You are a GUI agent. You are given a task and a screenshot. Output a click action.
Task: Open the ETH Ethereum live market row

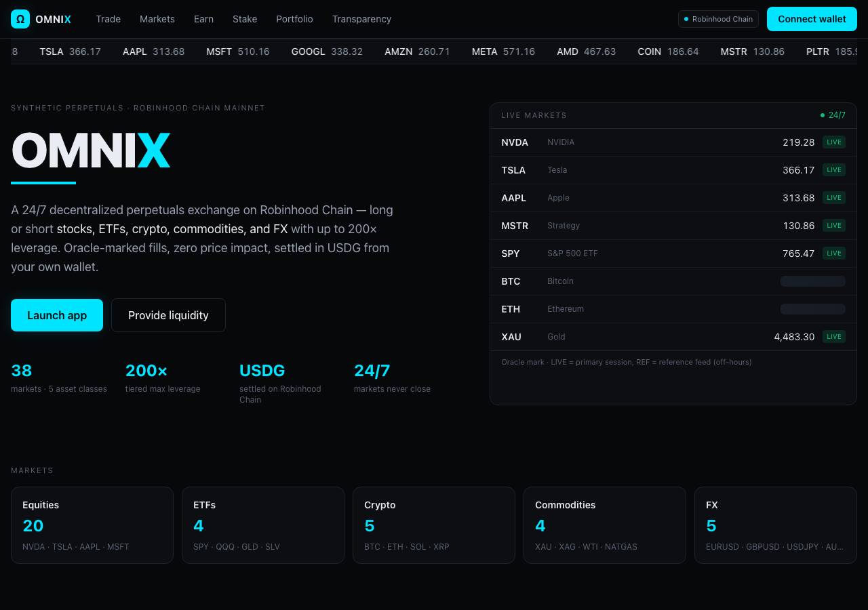pyautogui.click(x=673, y=309)
